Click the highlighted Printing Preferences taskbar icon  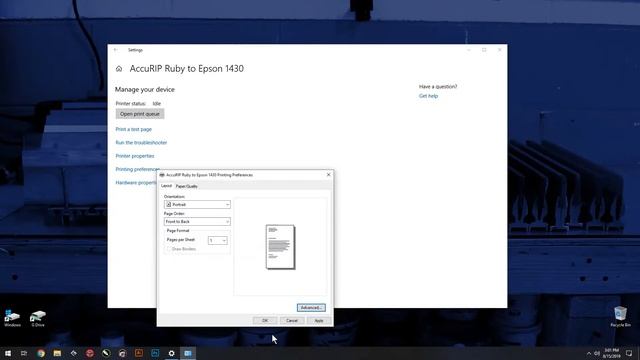pyautogui.click(x=188, y=353)
